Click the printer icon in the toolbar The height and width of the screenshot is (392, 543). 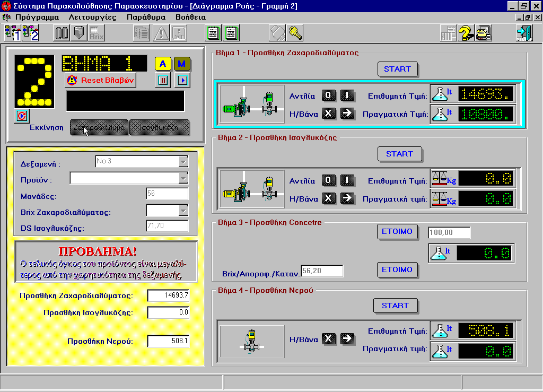(x=484, y=33)
